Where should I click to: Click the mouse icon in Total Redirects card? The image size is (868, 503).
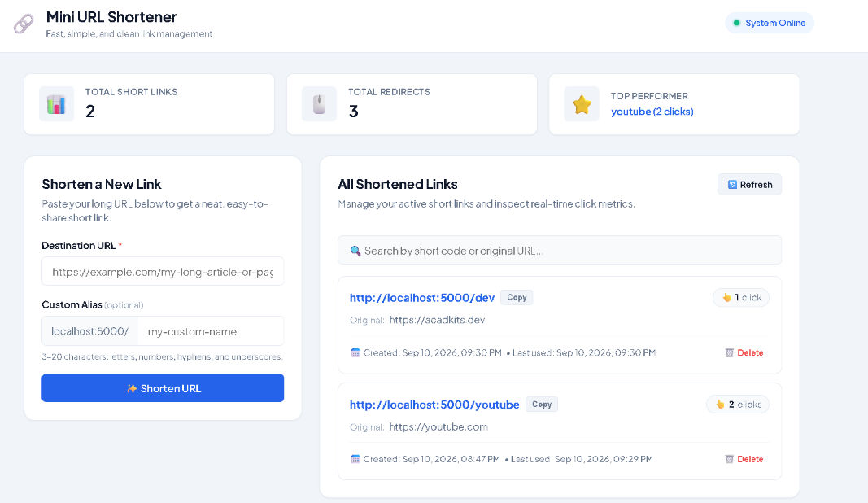(319, 104)
